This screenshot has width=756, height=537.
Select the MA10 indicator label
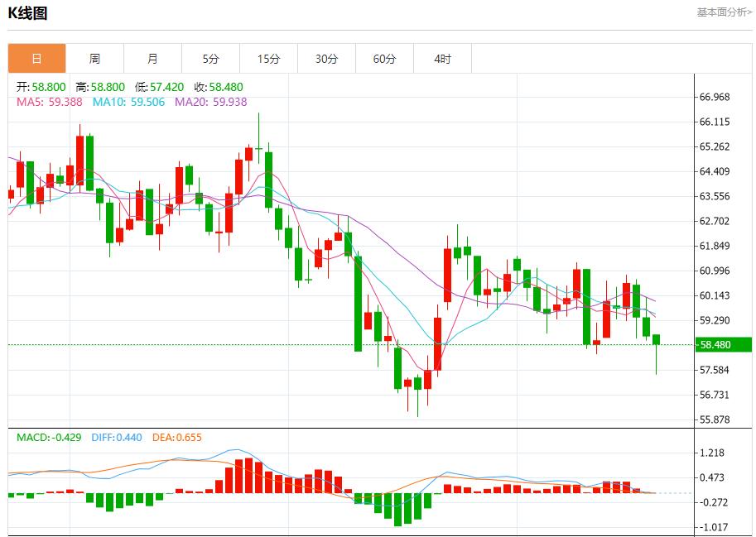128,102
